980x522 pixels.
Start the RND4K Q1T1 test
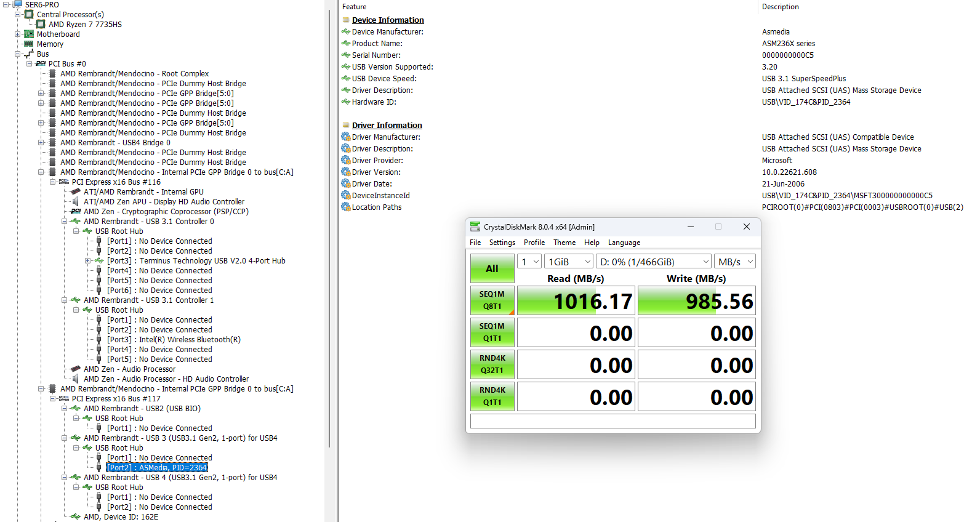(x=492, y=396)
